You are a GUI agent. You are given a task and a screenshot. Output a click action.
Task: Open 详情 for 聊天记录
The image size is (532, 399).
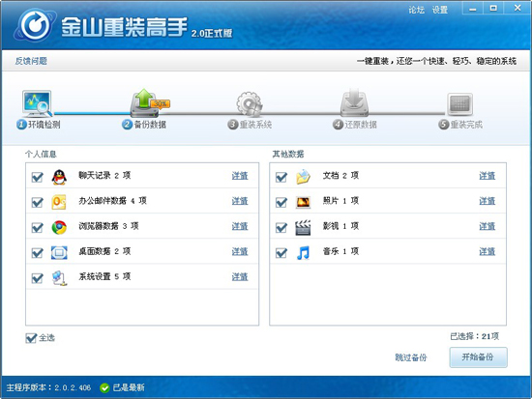tap(240, 176)
